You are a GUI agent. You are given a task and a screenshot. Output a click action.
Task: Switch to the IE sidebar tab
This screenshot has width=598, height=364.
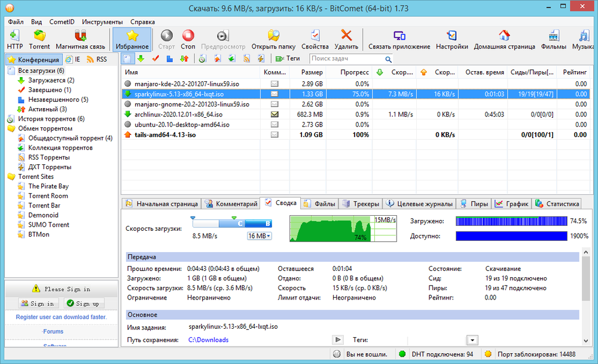[x=73, y=59]
